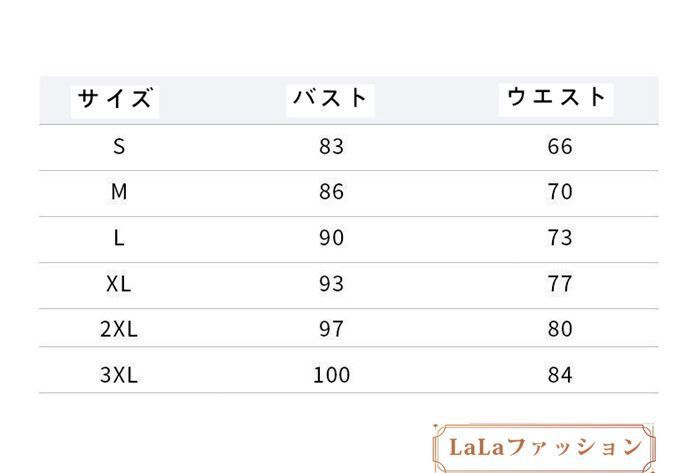Click bust value 100
The width and height of the screenshot is (700, 473).
tap(331, 375)
